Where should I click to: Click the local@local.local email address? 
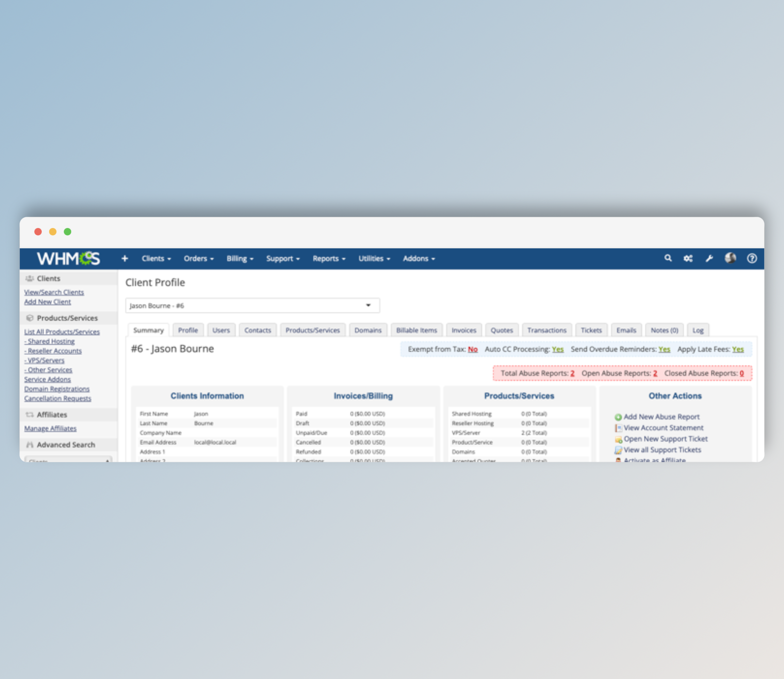pyautogui.click(x=215, y=442)
